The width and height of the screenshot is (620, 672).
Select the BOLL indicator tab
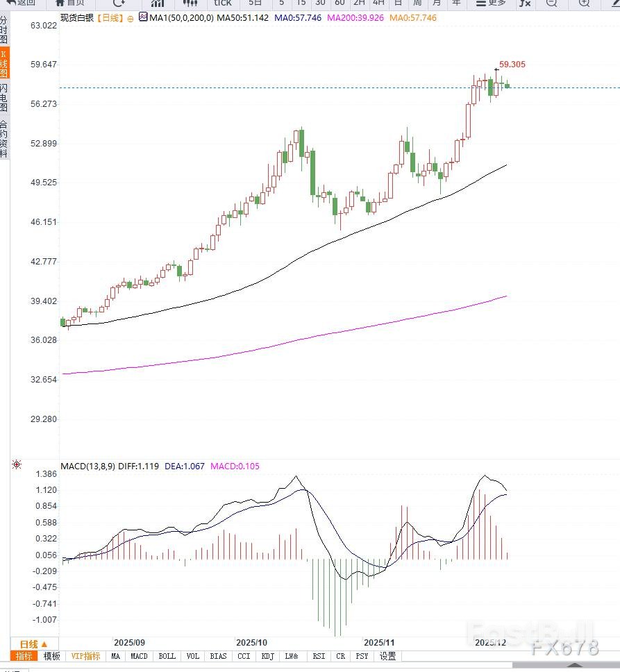coord(167,656)
